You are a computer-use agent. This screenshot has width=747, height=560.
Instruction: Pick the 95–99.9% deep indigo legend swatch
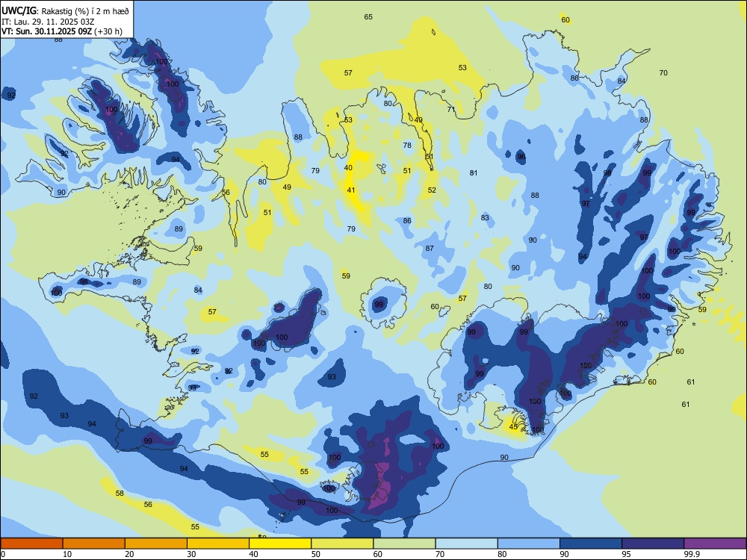tap(653, 544)
